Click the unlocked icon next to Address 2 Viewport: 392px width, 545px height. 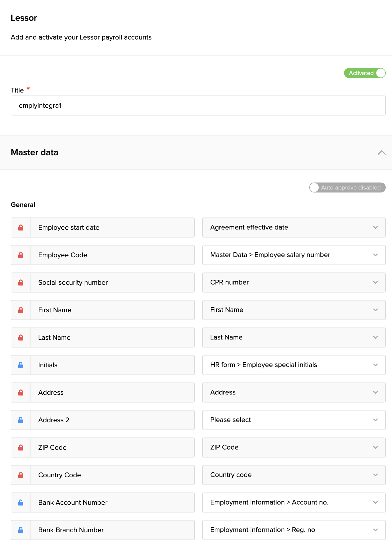click(21, 420)
